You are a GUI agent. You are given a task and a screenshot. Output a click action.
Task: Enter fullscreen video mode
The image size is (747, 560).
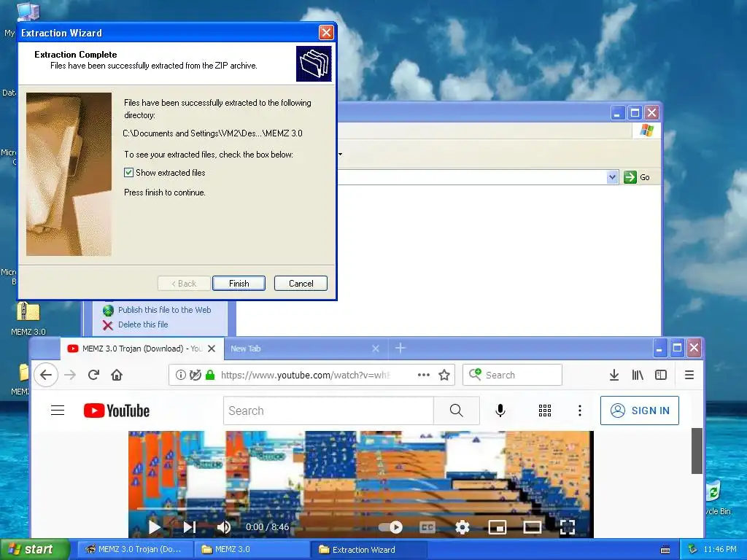pos(568,527)
